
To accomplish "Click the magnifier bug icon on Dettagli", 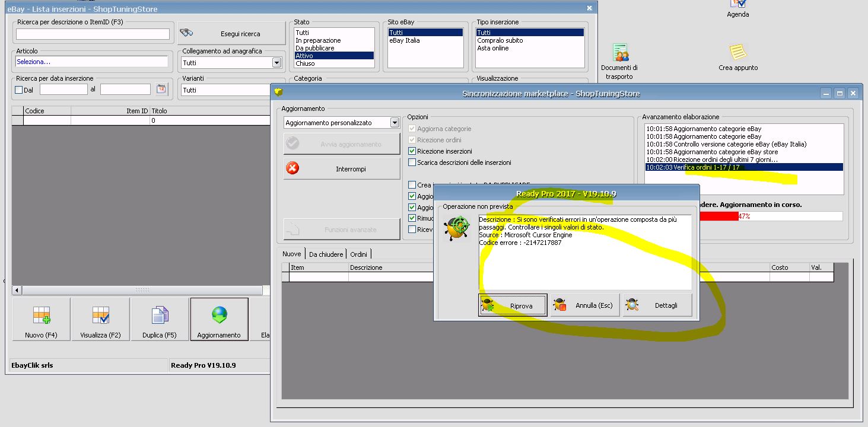I will (632, 305).
